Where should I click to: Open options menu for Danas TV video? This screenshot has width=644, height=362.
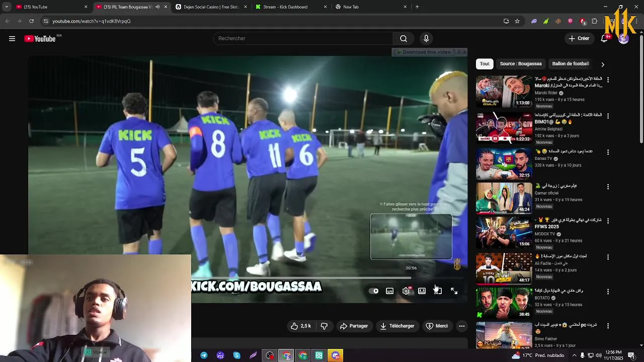tap(608, 152)
